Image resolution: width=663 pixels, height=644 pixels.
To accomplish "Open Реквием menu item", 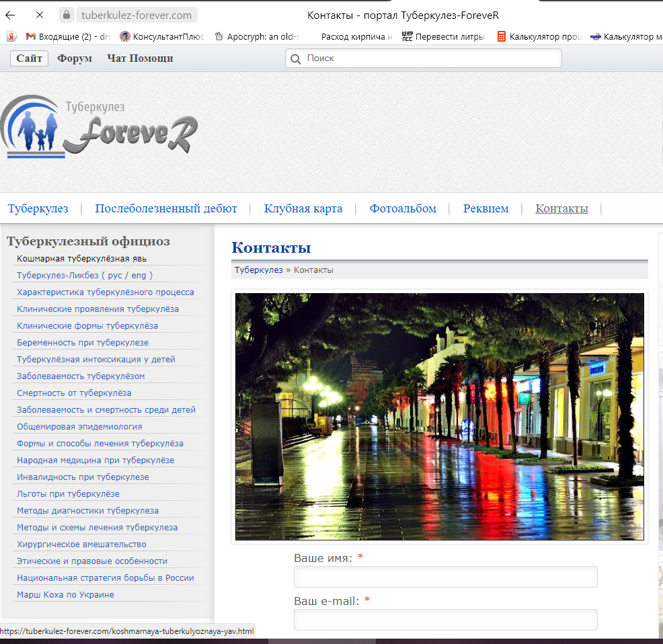I will (486, 208).
